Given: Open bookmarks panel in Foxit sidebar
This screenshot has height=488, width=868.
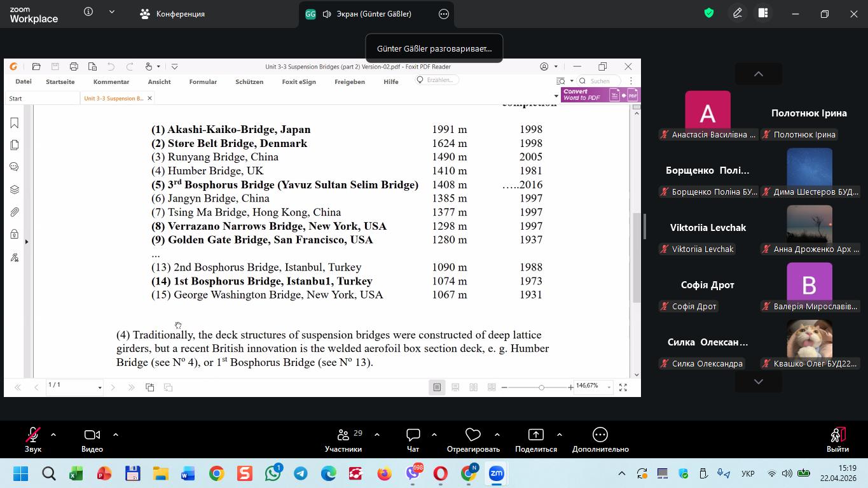Looking at the screenshot, I should (14, 123).
